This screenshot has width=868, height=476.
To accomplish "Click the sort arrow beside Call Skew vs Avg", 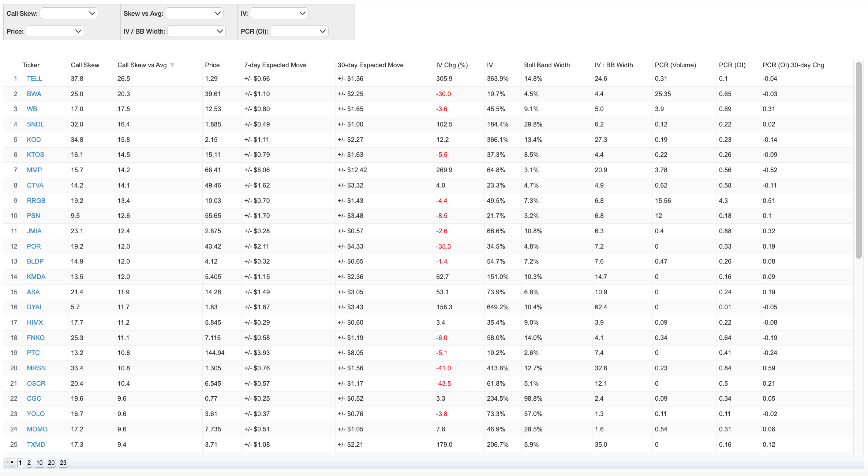I will pos(172,65).
